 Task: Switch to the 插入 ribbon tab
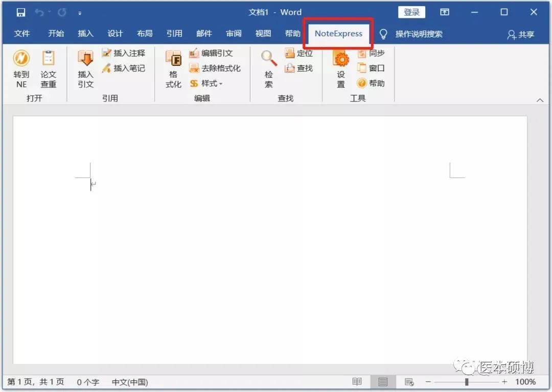click(85, 34)
